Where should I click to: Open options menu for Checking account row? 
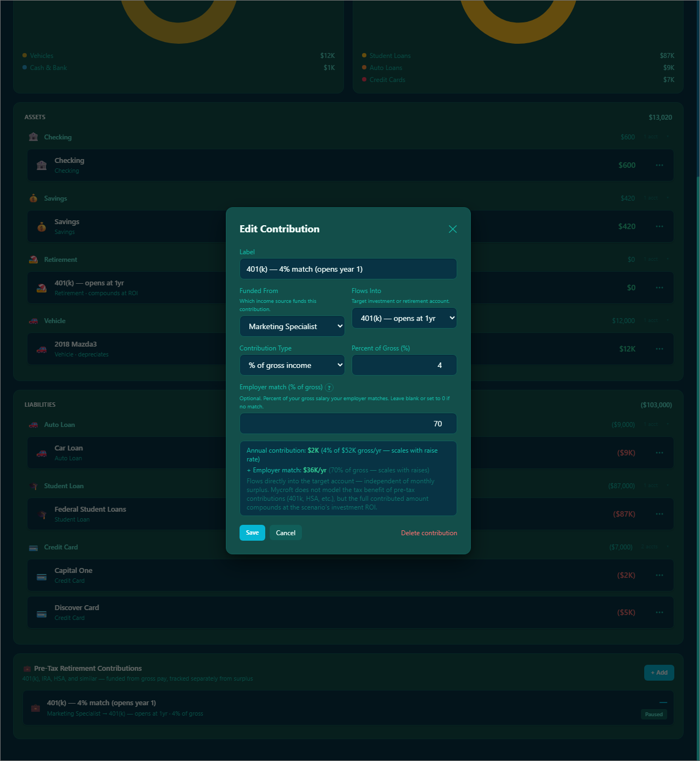tap(660, 165)
